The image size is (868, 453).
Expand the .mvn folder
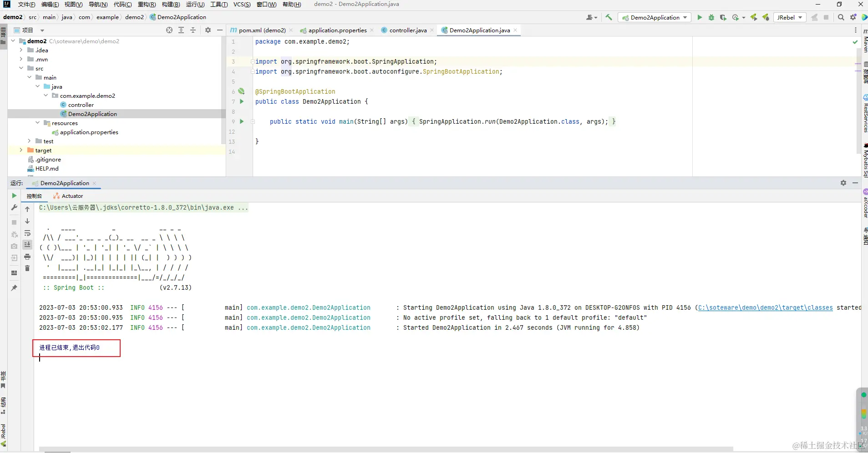21,59
